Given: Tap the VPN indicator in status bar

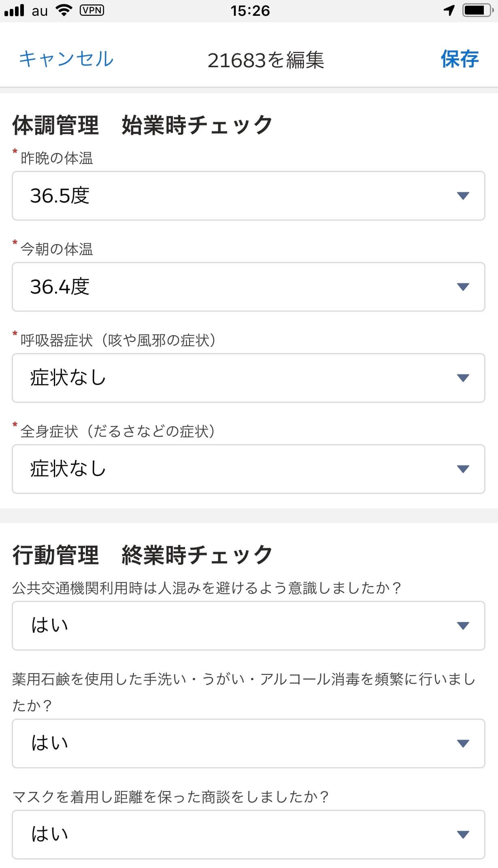Looking at the screenshot, I should pos(92,11).
